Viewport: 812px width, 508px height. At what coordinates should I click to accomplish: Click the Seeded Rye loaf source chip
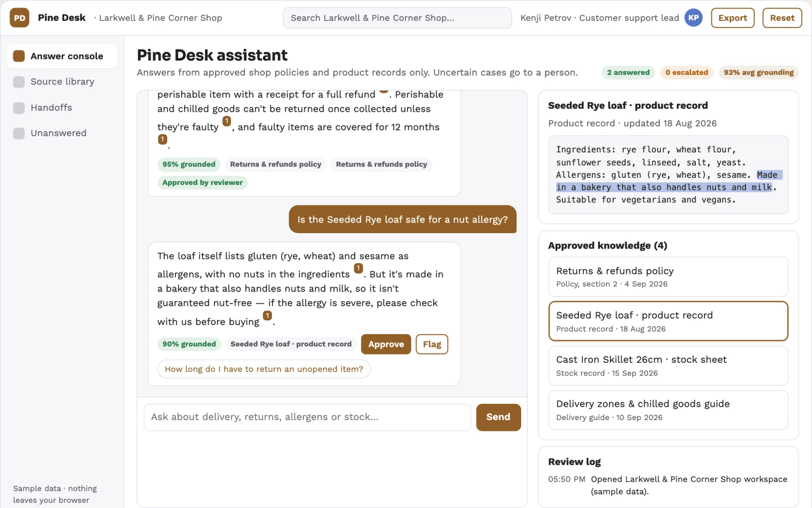pyautogui.click(x=291, y=344)
